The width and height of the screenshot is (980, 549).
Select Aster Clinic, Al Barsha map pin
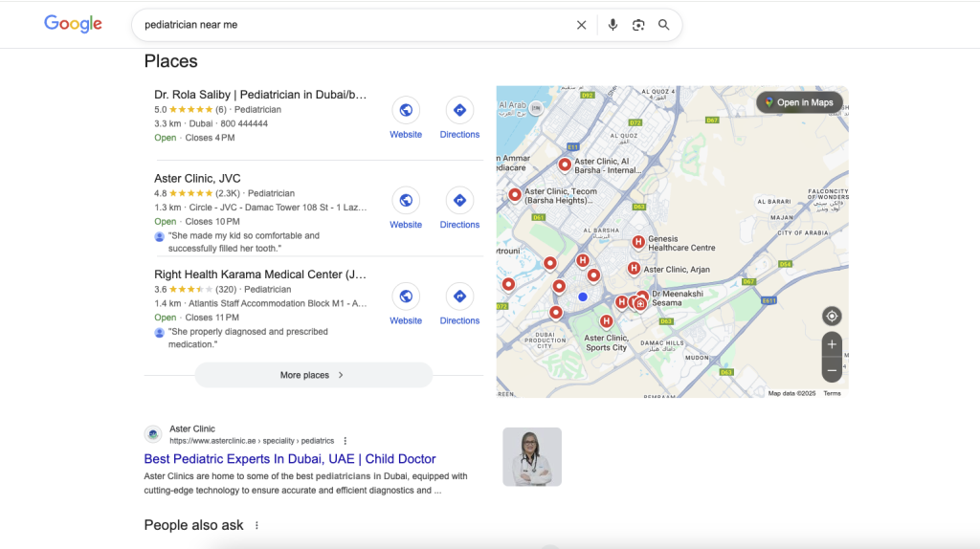(565, 165)
